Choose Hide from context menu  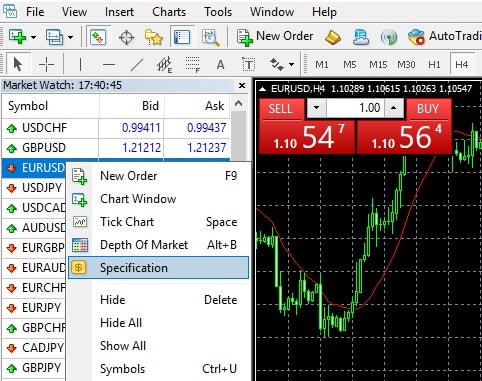[x=158, y=300]
